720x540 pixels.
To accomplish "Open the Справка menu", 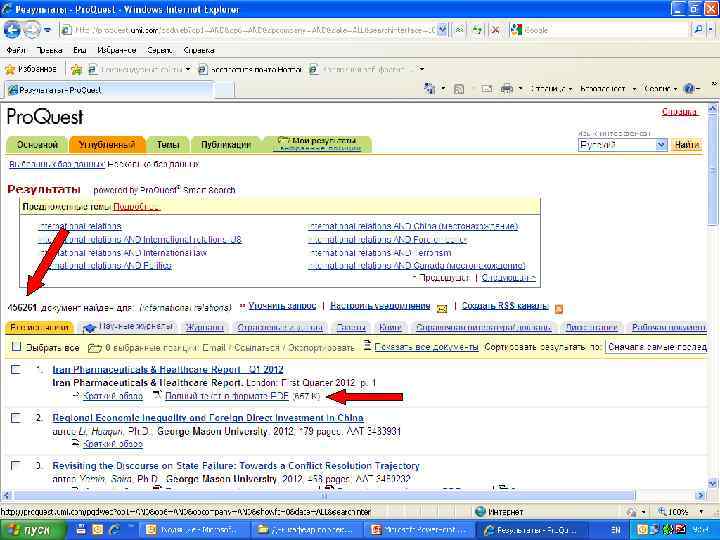I will (199, 50).
